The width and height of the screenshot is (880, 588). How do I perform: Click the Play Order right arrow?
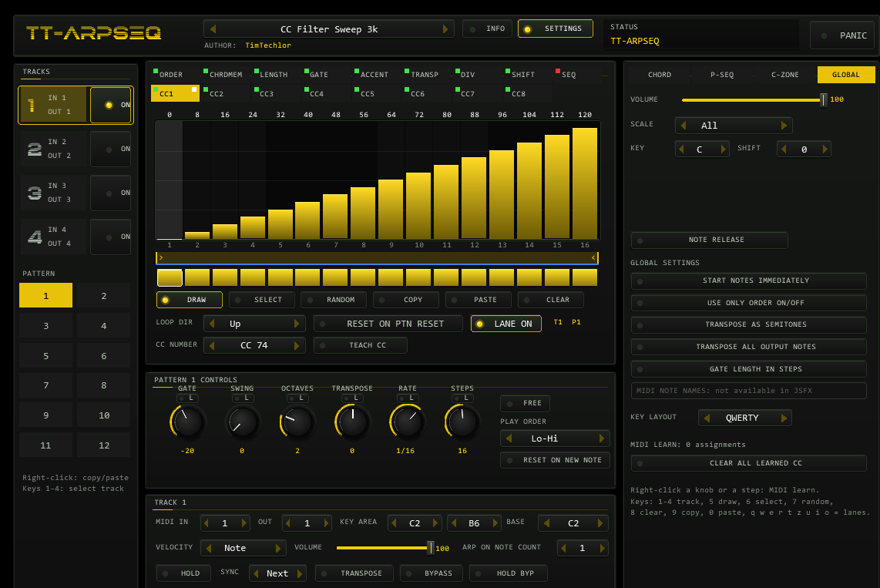pos(602,438)
